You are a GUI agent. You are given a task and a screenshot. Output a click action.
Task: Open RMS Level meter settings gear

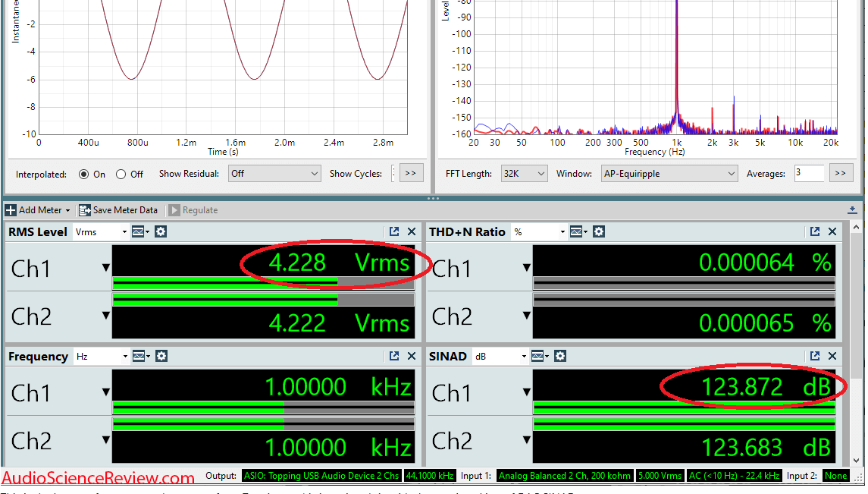tap(161, 231)
